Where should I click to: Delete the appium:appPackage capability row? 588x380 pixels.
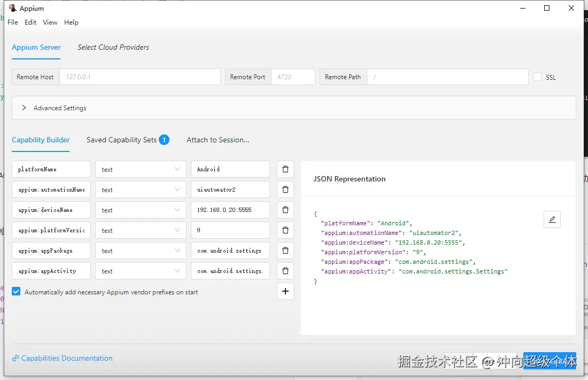click(285, 250)
